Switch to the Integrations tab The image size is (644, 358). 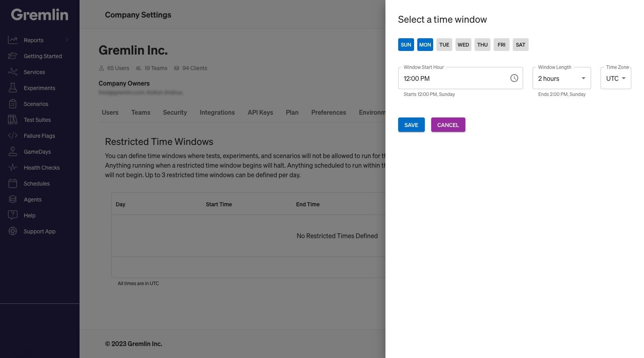pos(217,112)
